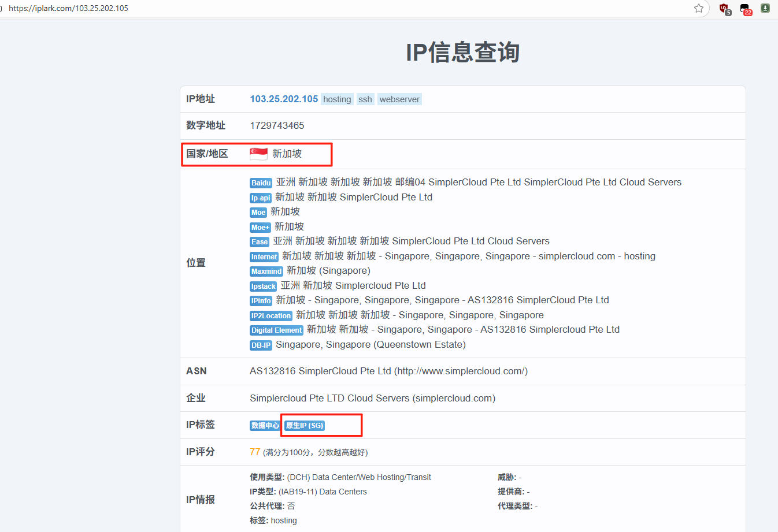Click the Digital Element source badge
Viewport: 778px width, 532px height.
click(x=276, y=330)
